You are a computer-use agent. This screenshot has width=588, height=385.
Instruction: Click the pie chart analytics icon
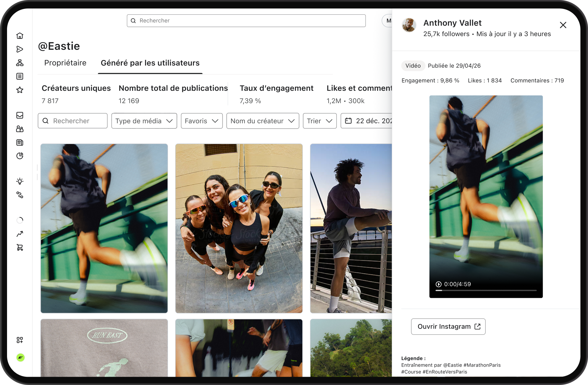[20, 156]
